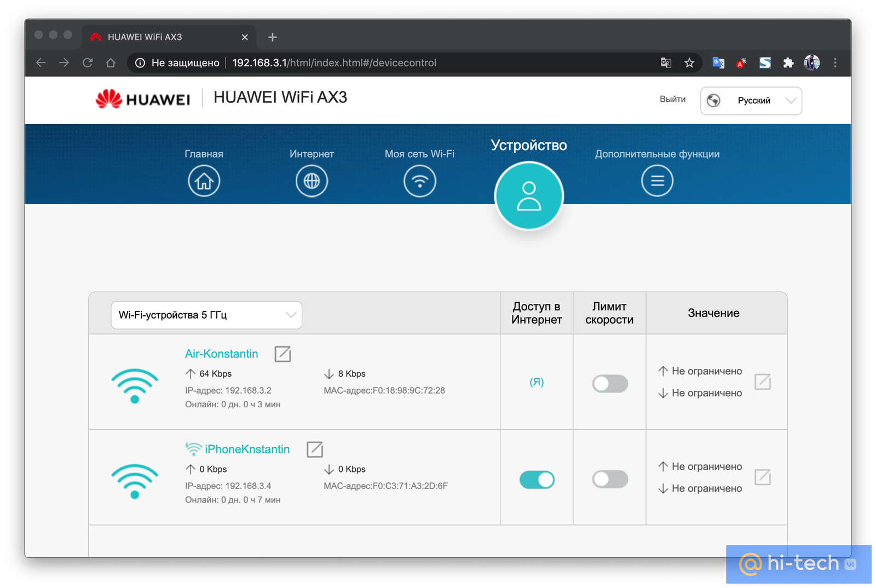Switch to the Главная tab label

204,154
